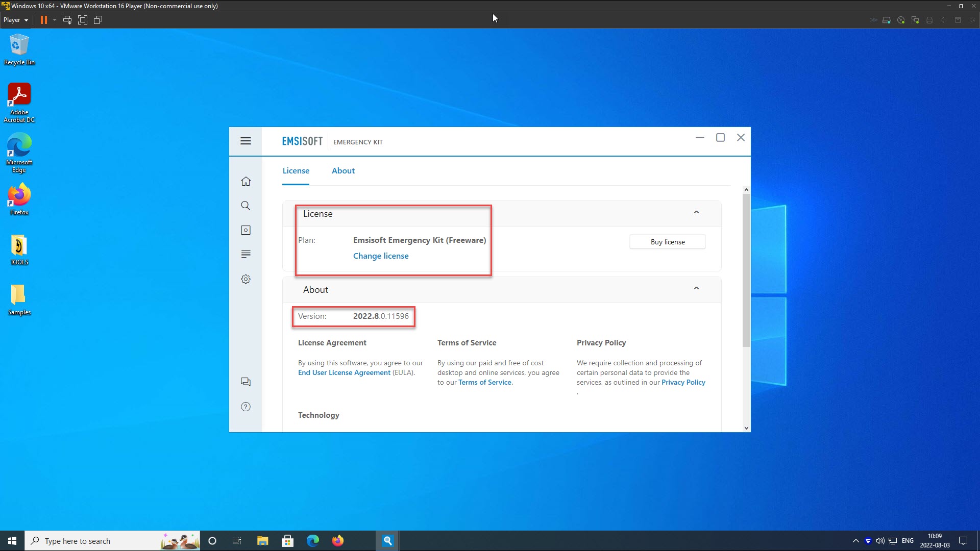This screenshot has width=980, height=551.
Task: Open the Privacy Policy link
Action: click(x=683, y=383)
